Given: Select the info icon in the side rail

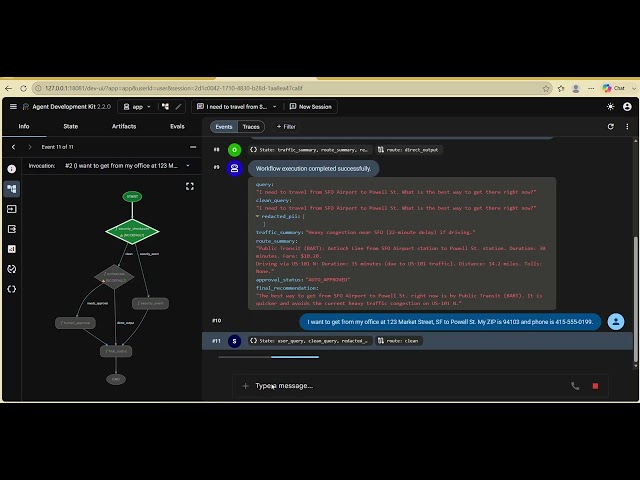Looking at the screenshot, I should (x=11, y=169).
